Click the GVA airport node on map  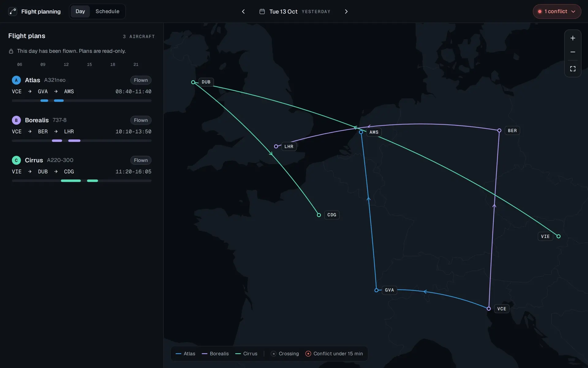pos(376,290)
